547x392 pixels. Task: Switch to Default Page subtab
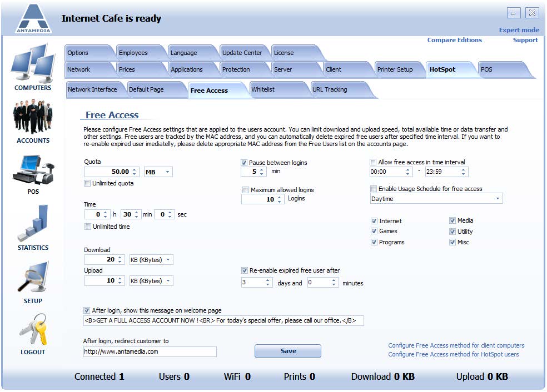(156, 89)
